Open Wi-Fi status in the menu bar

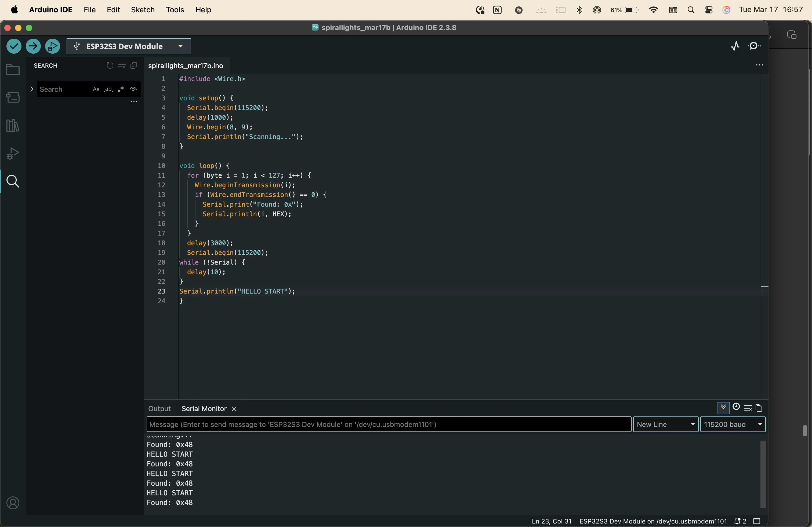(x=653, y=10)
